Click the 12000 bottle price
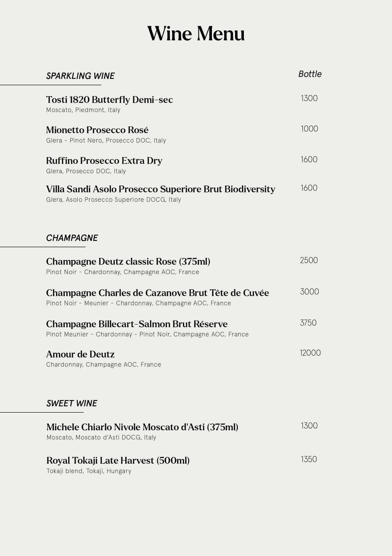Screen dimensions: 392x556 [x=310, y=353]
